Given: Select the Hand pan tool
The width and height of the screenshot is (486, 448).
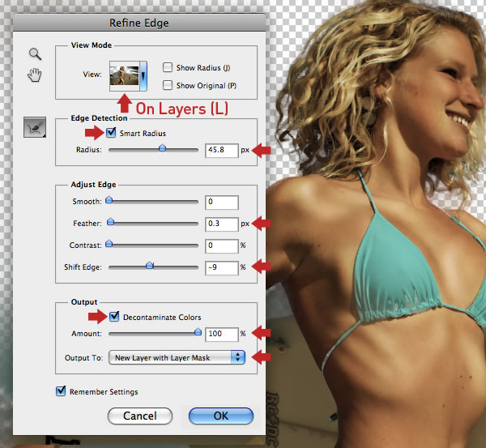Looking at the screenshot, I should (35, 75).
